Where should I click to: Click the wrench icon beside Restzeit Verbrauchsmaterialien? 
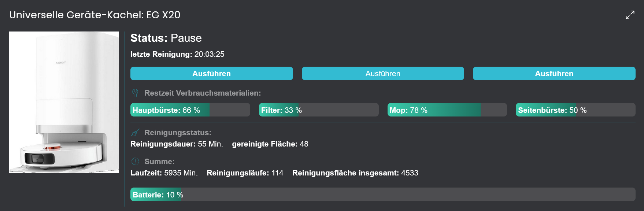pos(135,93)
